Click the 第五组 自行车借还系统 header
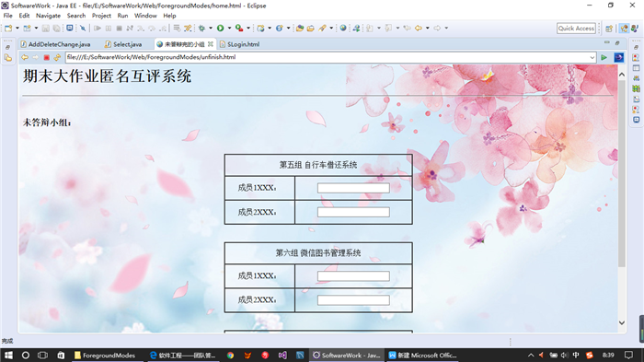 click(x=318, y=165)
